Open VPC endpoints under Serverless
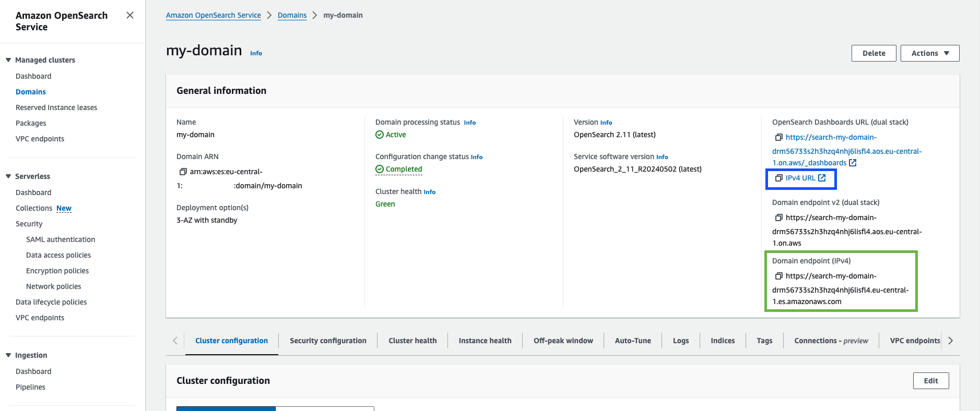Screen dimensions: 980x411 tap(40, 318)
